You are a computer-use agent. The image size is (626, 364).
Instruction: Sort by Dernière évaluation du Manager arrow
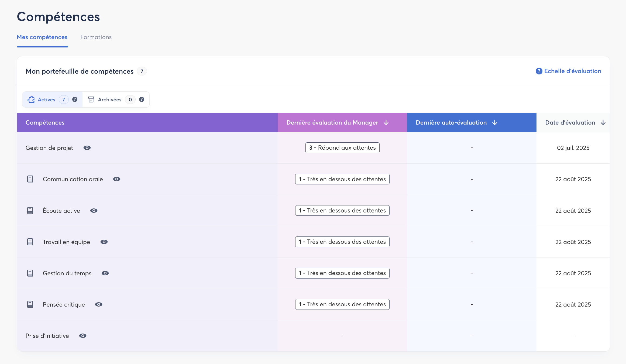click(386, 123)
